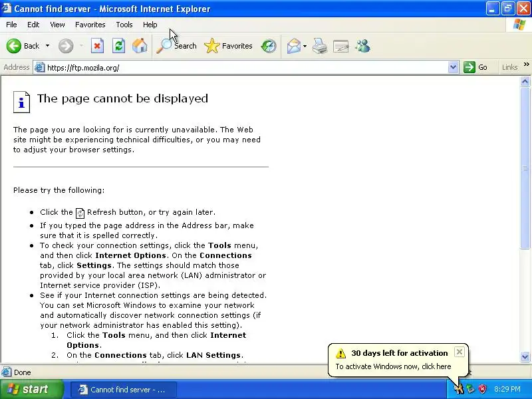
Task: Click the IE icon in the status bar
Action: (7, 372)
